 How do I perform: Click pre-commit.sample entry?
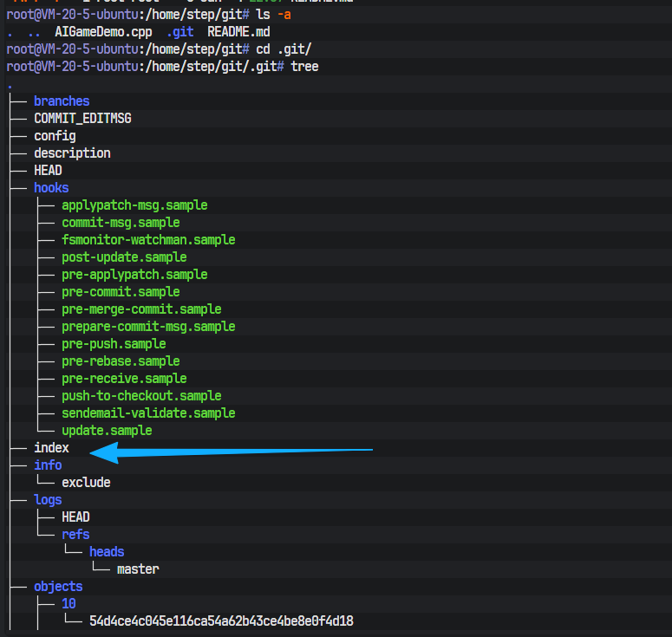pos(121,292)
